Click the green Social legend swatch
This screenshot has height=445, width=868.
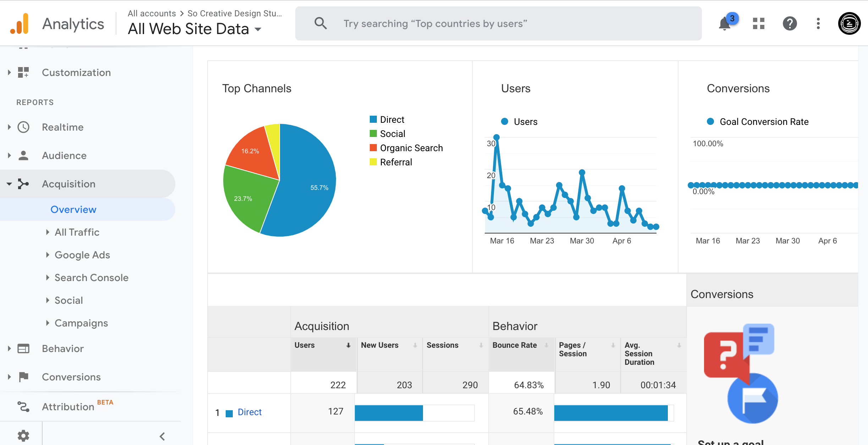point(373,133)
